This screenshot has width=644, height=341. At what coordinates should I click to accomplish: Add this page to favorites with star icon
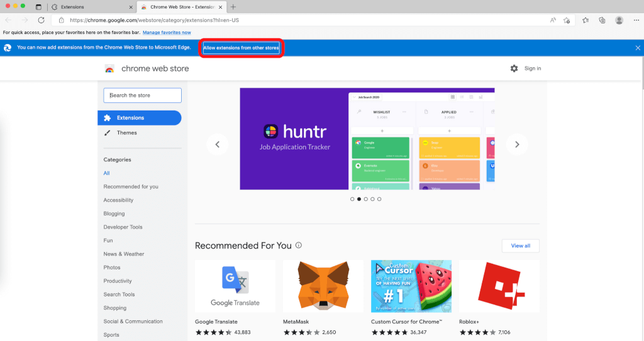pos(567,20)
